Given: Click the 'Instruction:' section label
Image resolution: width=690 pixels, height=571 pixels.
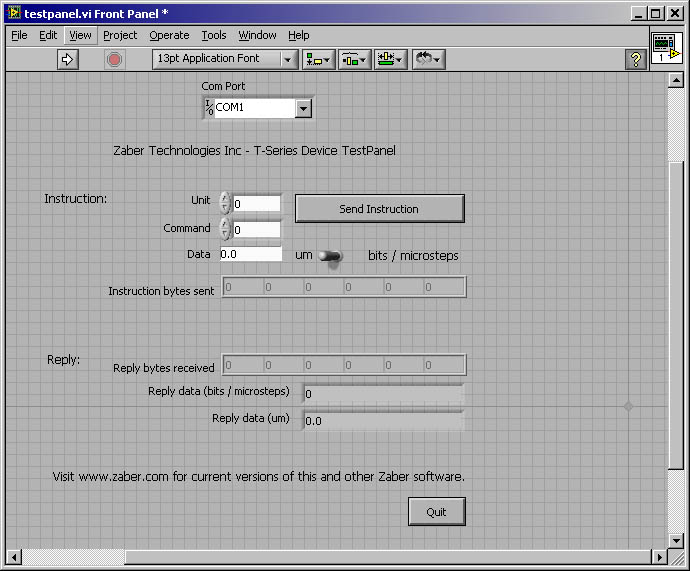Looking at the screenshot, I should [x=75, y=199].
